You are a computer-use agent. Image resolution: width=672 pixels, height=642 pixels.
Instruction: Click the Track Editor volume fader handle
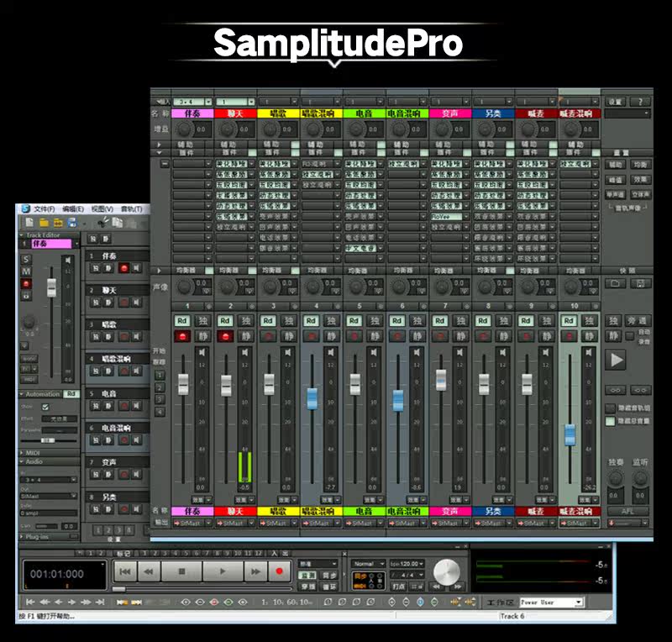(x=51, y=287)
